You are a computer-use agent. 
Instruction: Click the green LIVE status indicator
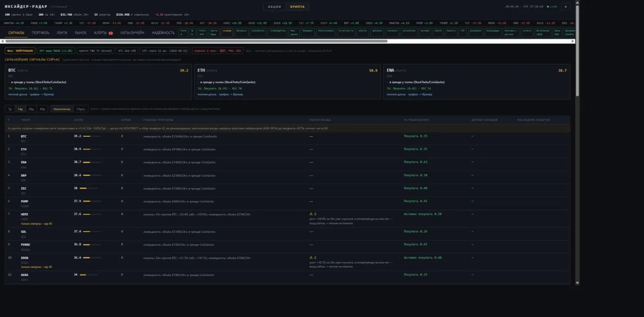point(552,7)
